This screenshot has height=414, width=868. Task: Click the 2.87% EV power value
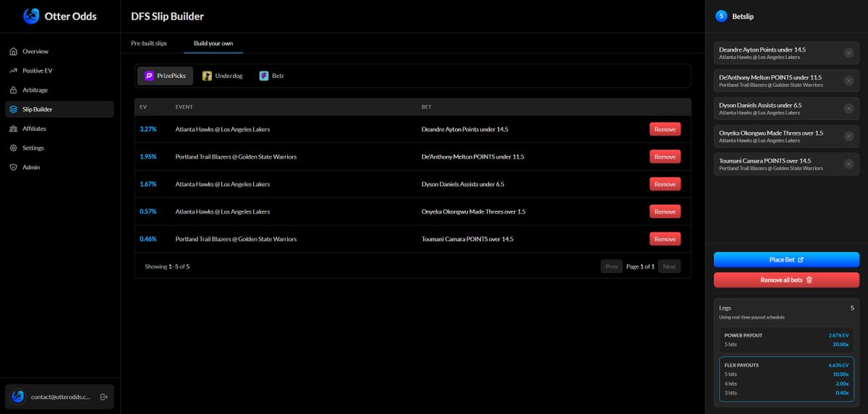click(x=838, y=335)
